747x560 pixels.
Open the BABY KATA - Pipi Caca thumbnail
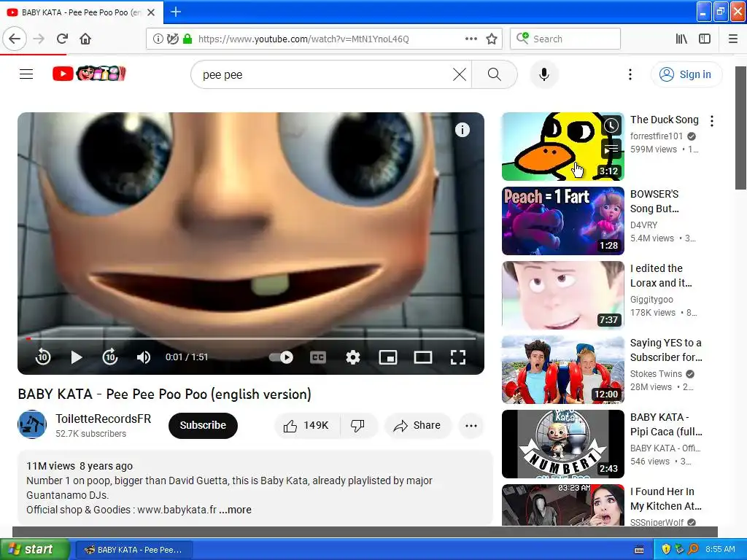point(562,444)
